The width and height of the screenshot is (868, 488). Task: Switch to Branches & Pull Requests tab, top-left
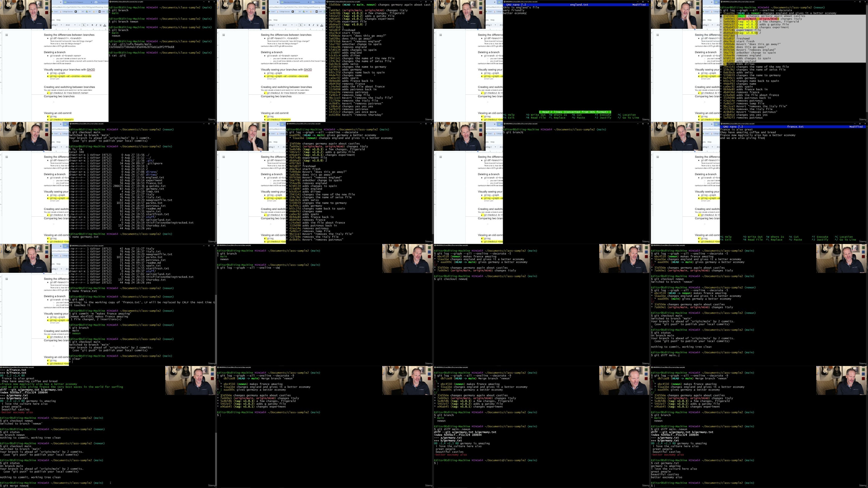click(x=75, y=2)
